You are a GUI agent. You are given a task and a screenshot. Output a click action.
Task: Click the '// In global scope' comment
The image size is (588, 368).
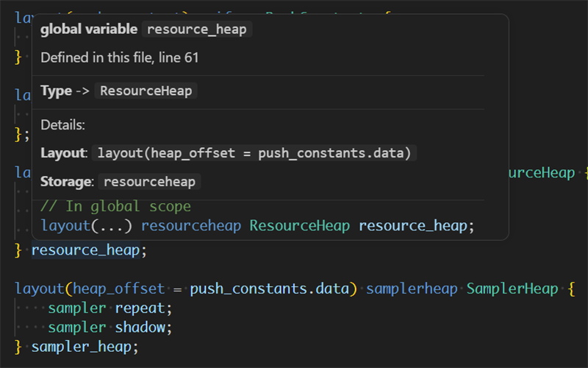tap(116, 207)
